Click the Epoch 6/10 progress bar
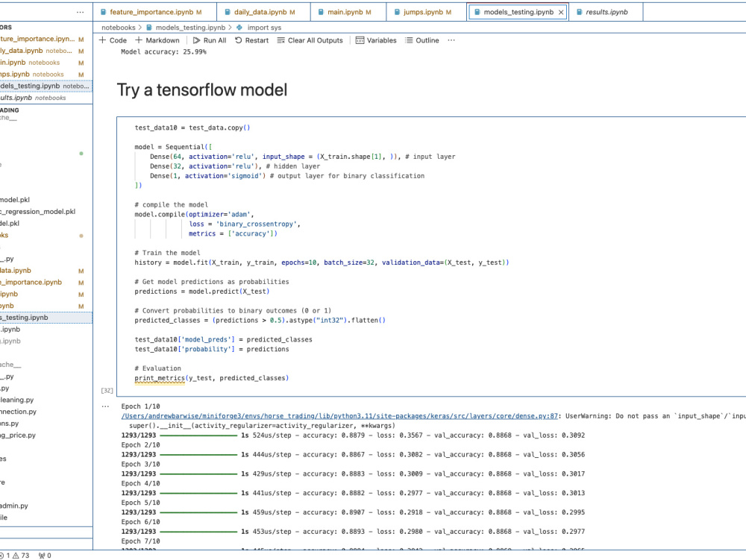Image resolution: width=746 pixels, height=560 pixels. (198, 532)
